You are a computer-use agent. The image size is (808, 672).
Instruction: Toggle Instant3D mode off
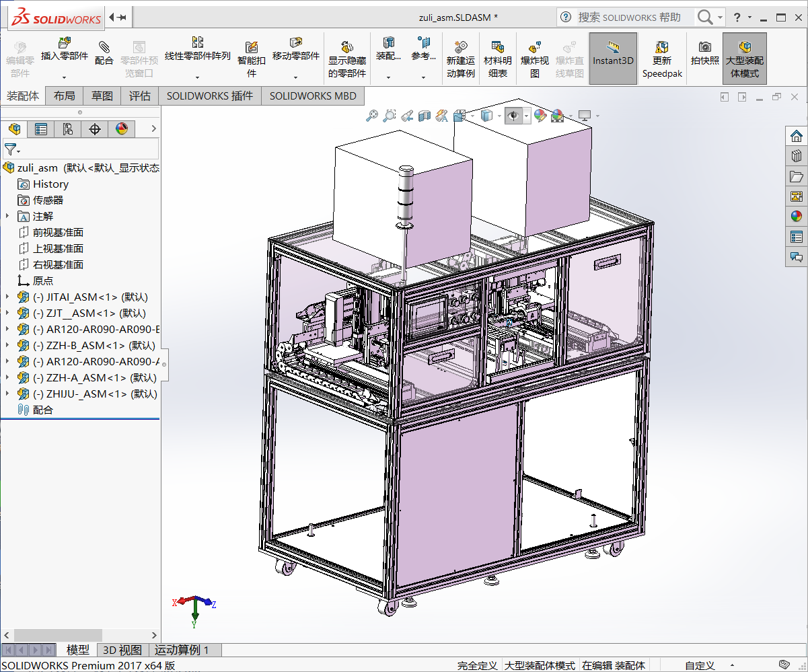click(x=613, y=58)
